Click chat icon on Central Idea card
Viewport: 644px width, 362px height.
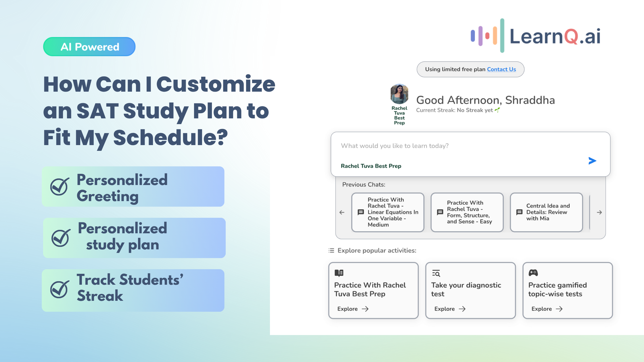(x=519, y=212)
